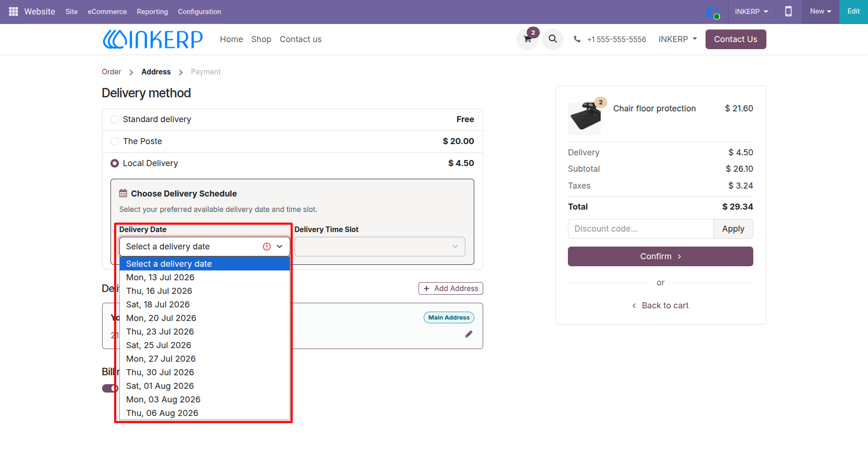Open the Site menu
Image resolution: width=868 pixels, height=452 pixels.
pos(72,12)
